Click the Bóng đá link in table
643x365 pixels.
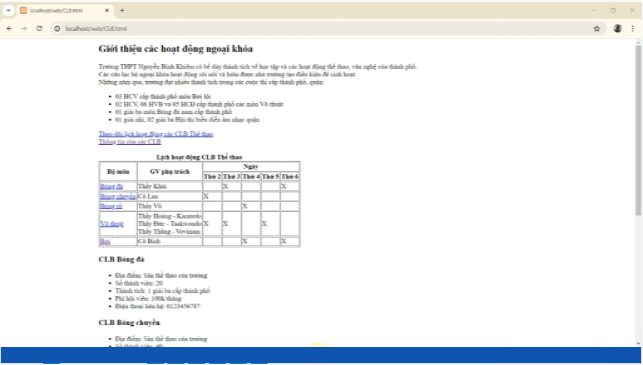112,187
